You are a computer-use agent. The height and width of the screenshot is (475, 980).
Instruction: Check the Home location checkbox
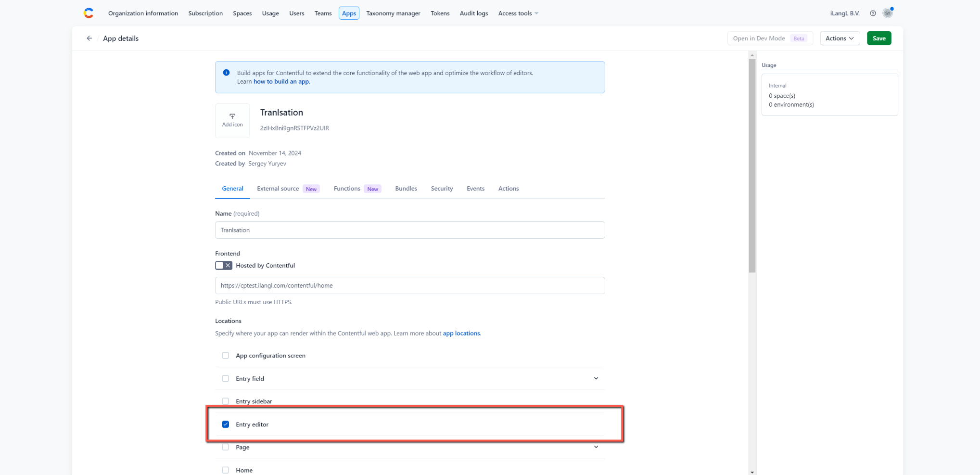click(226, 470)
